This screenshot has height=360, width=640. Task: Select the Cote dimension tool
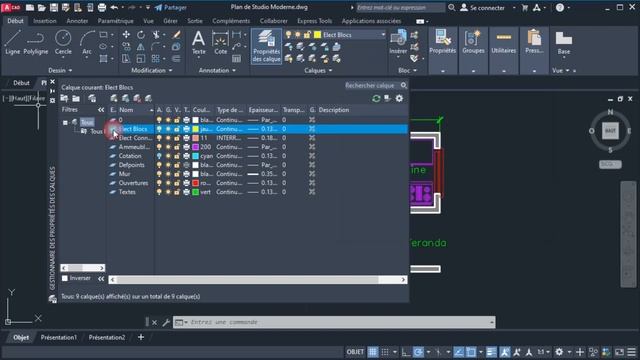click(x=220, y=43)
